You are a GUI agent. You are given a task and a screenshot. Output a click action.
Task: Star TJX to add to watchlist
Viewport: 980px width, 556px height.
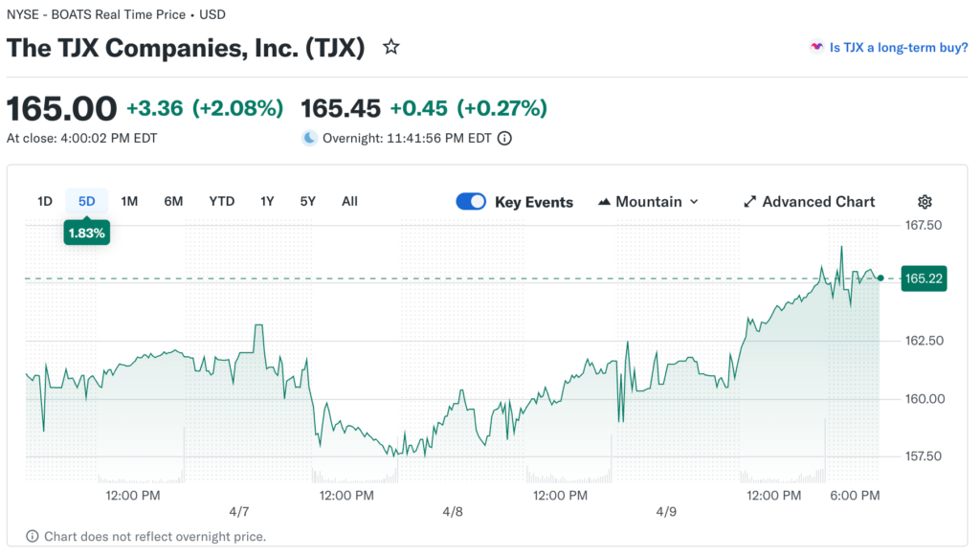click(x=390, y=47)
